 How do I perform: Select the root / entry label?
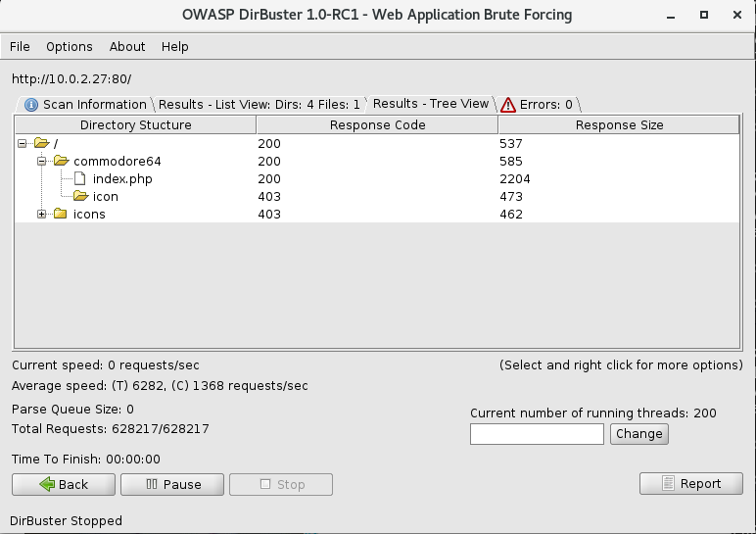point(56,144)
